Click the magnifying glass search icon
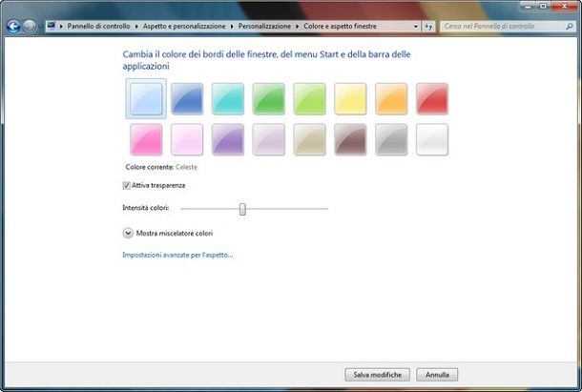The width and height of the screenshot is (582, 392). coord(570,27)
